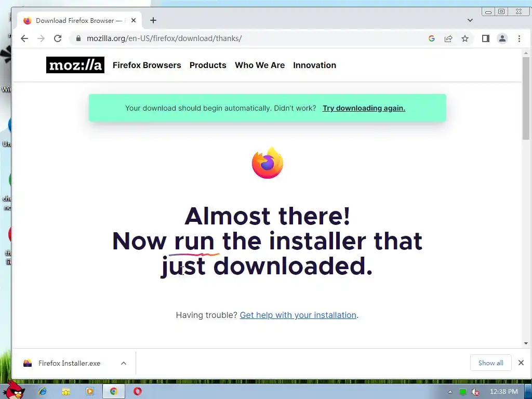Viewport: 532px width, 399px height.
Task: Click the Mozilla logo
Action: point(75,65)
